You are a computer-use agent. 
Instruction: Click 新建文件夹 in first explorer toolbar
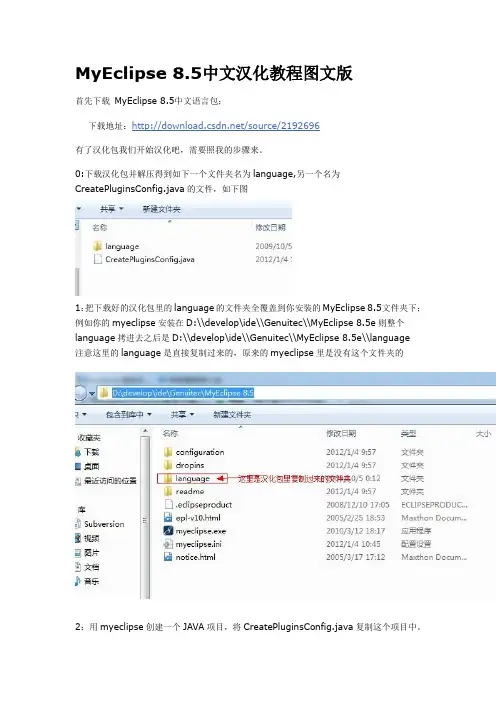coord(161,209)
